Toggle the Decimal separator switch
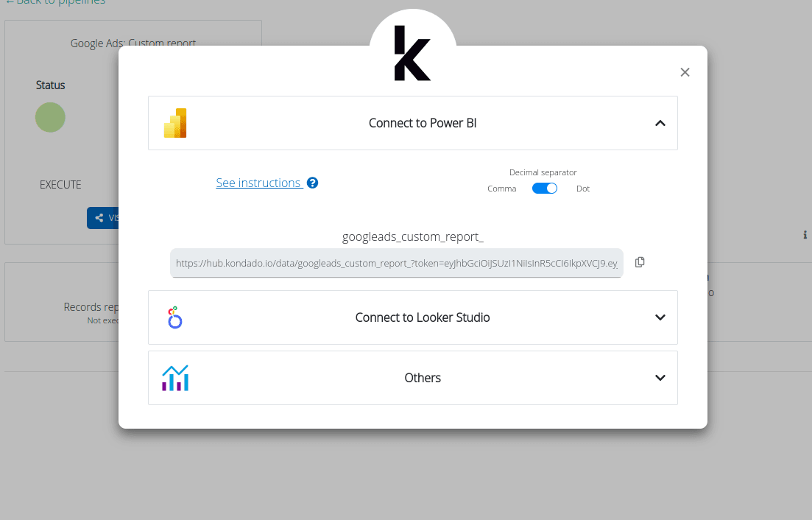Image resolution: width=812 pixels, height=520 pixels. click(545, 189)
